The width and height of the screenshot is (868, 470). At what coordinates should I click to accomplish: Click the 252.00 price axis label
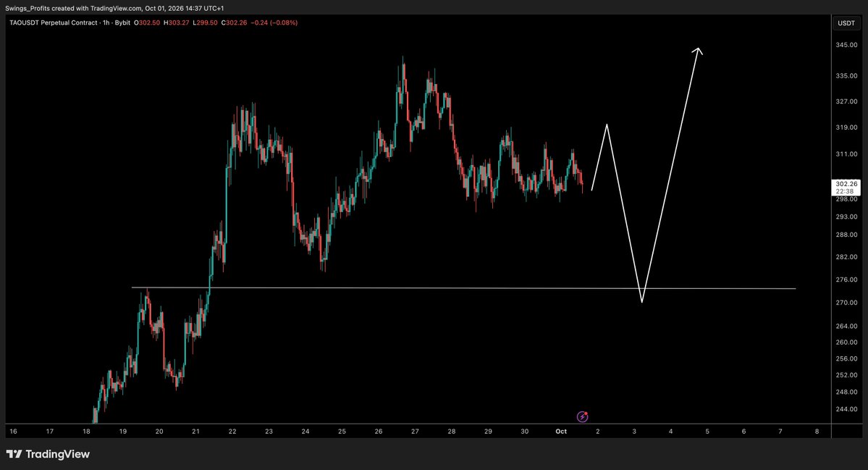pyautogui.click(x=846, y=375)
